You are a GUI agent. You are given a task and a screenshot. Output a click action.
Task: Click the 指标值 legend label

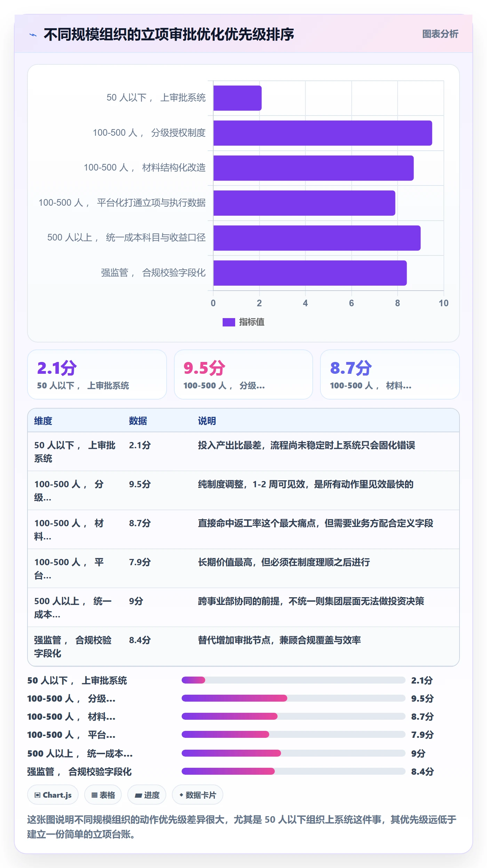252,322
